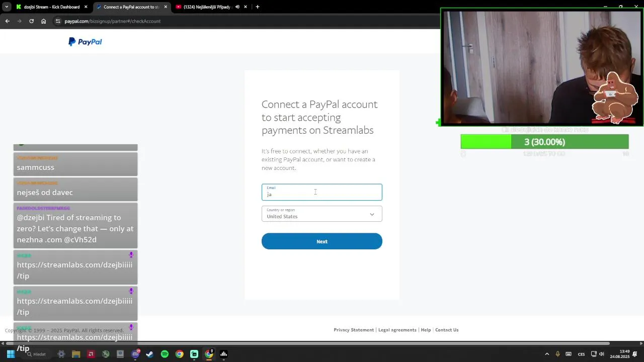This screenshot has width=644, height=362.
Task: Open a new browser tab
Action: point(257,7)
